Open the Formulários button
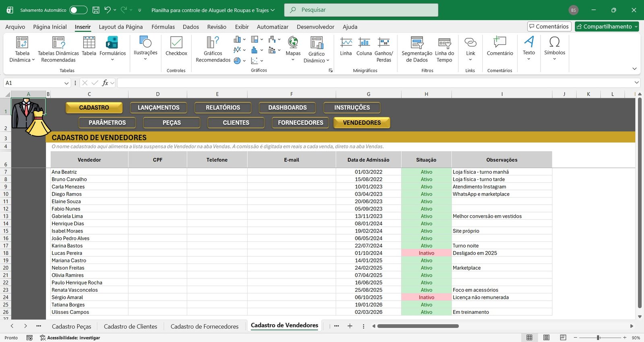 point(113,49)
